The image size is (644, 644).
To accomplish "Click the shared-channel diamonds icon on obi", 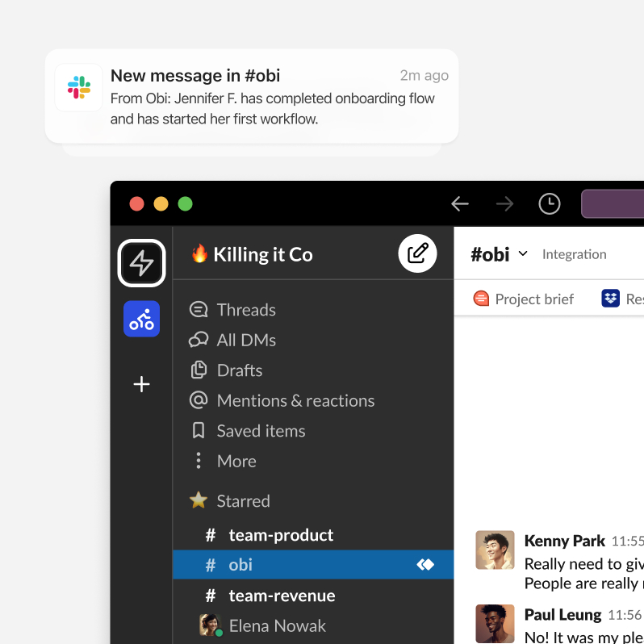I will pos(425,565).
